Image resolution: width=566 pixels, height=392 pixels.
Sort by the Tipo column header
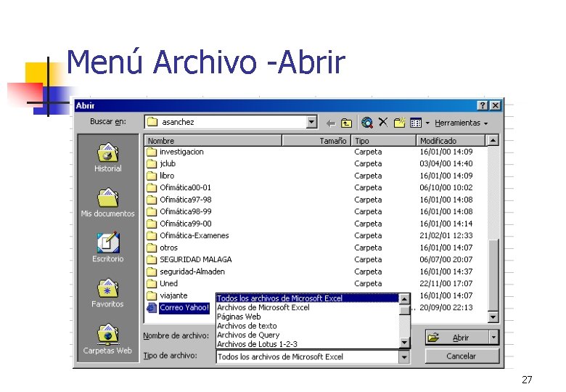point(384,141)
